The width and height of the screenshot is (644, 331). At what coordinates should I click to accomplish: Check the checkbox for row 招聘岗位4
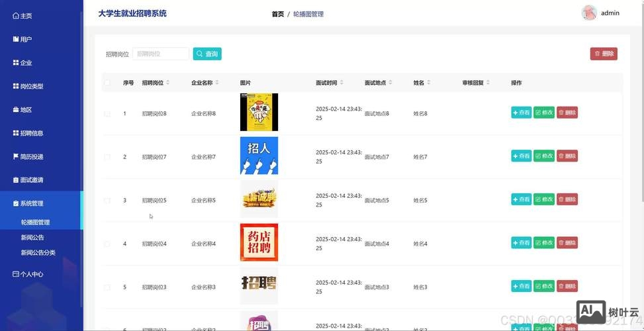click(107, 244)
